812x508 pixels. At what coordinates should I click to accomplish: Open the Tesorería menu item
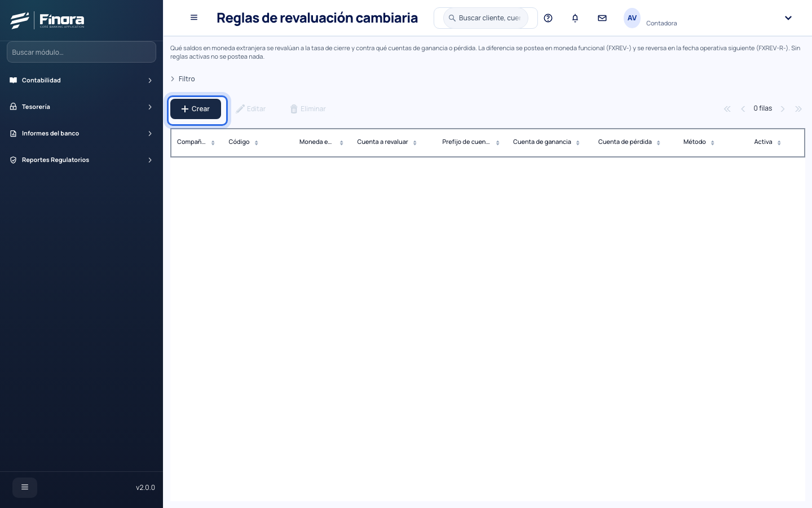[81, 107]
